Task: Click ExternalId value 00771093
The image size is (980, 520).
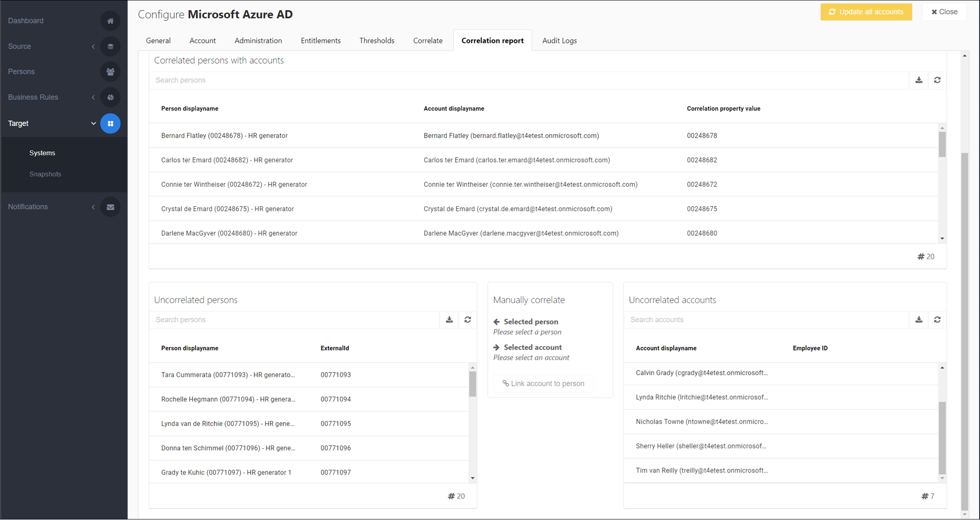Action: 336,375
